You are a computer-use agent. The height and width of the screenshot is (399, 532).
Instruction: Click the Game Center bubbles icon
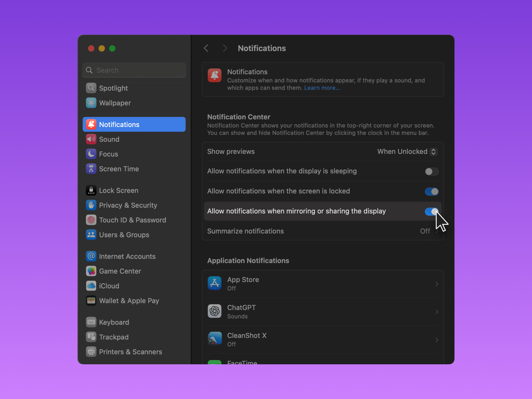click(91, 271)
